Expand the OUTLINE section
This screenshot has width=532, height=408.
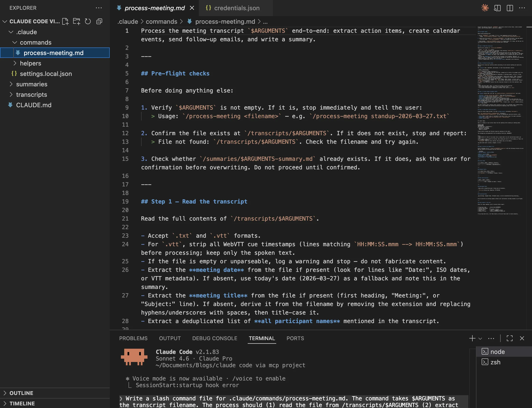click(x=21, y=393)
